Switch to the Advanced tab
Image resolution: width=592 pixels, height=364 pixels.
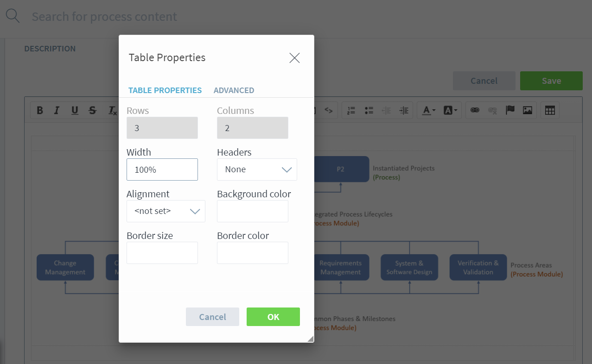(x=234, y=90)
